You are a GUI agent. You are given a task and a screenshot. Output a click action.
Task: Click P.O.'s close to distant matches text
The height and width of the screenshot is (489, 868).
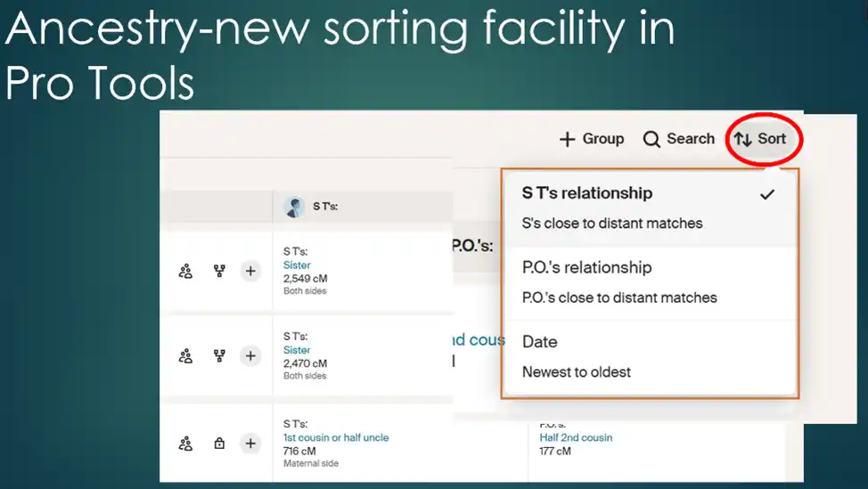619,297
